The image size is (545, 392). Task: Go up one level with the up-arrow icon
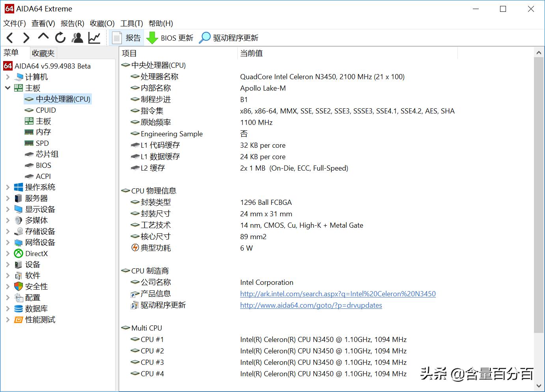pyautogui.click(x=43, y=37)
